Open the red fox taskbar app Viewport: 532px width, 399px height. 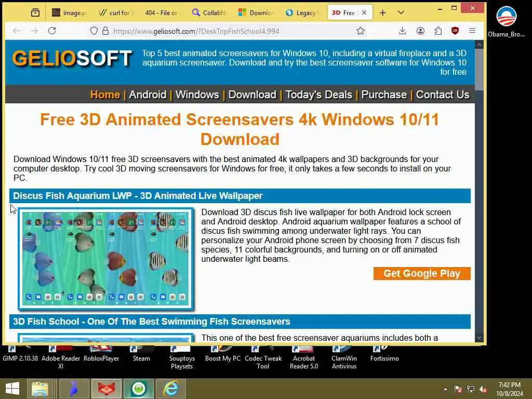pos(106,389)
